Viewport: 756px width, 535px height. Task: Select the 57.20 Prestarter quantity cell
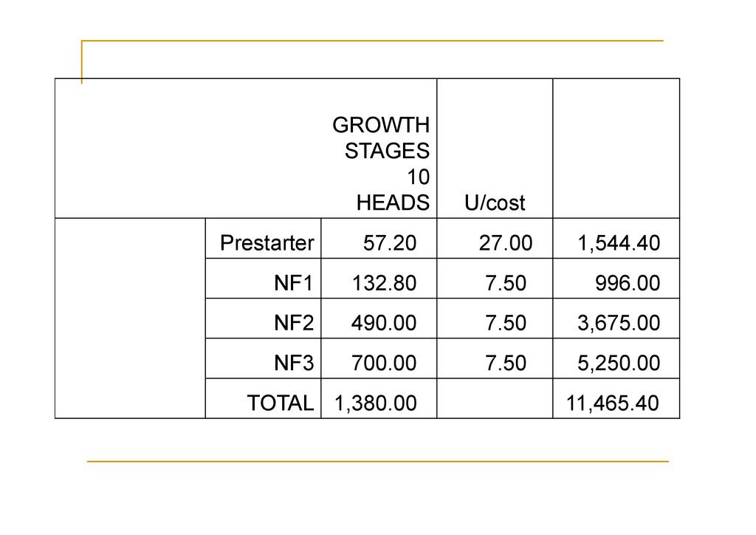(x=390, y=243)
